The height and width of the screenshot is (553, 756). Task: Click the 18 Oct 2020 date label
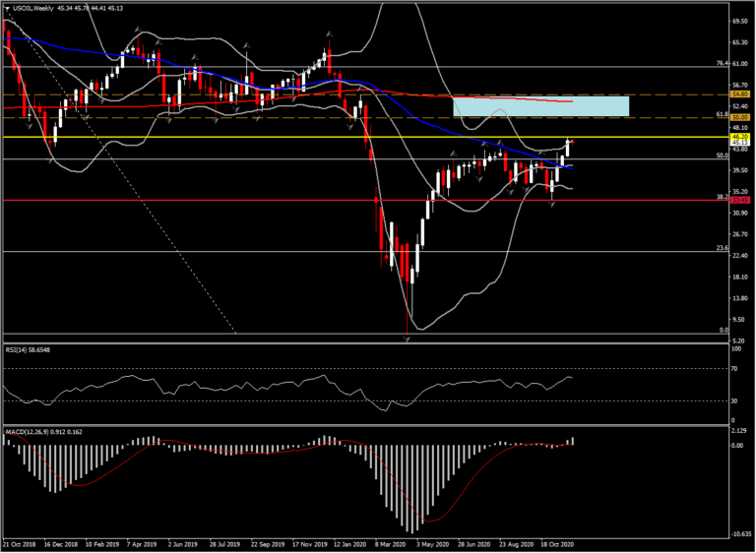[557, 543]
